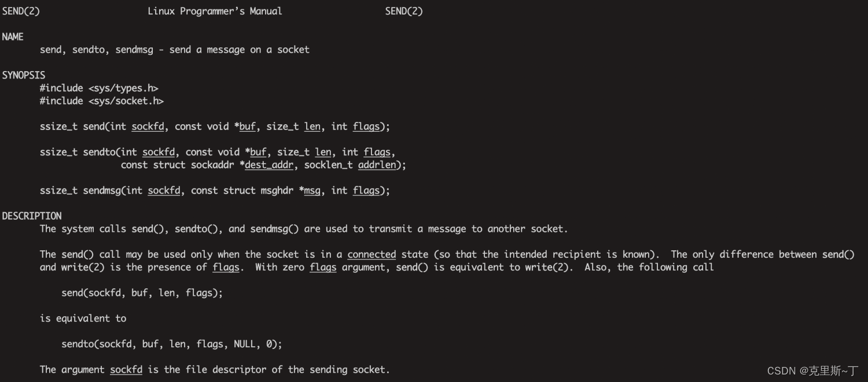
Task: Click the '#include <sys/types.h>' line
Action: pyautogui.click(x=99, y=88)
